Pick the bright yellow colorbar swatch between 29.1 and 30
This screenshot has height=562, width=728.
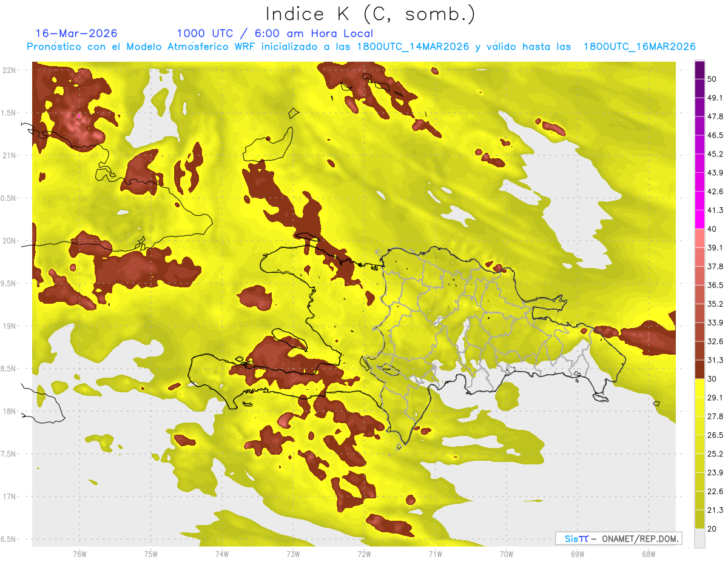[x=699, y=388]
